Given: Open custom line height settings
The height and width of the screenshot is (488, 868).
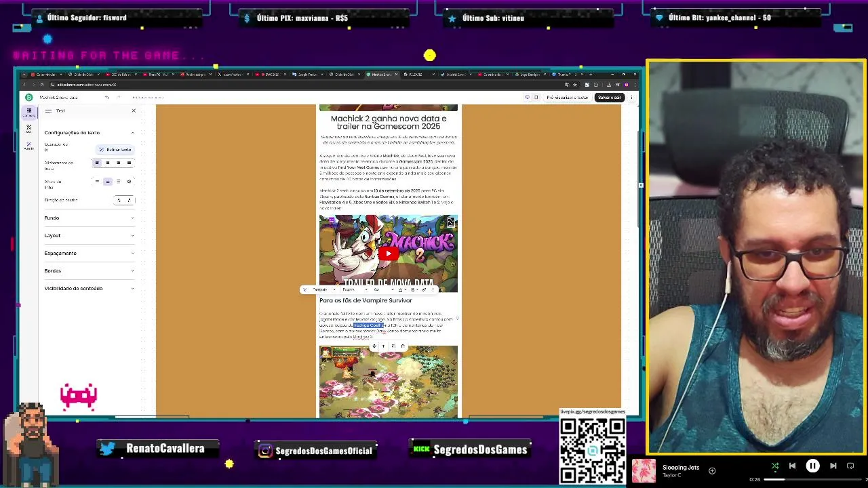Looking at the screenshot, I should point(129,181).
